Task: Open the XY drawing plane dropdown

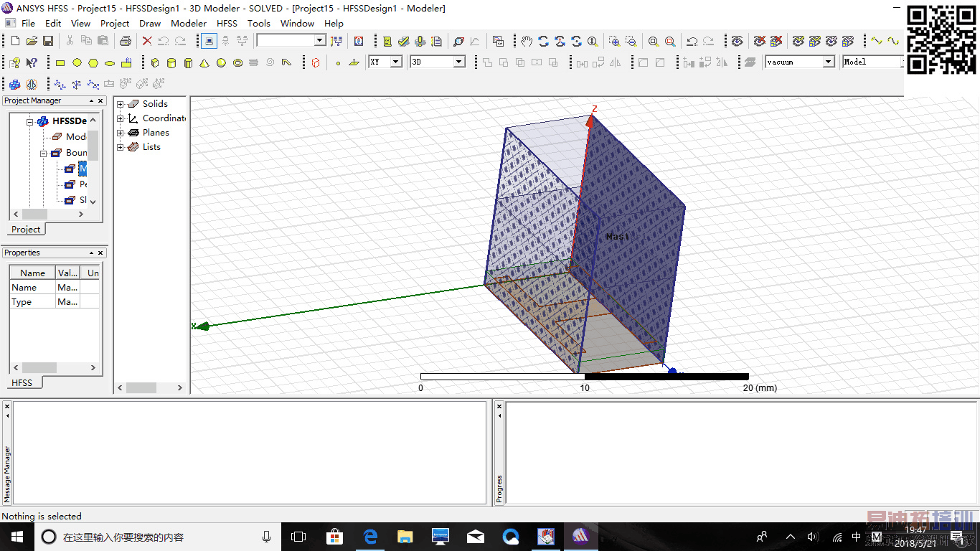Action: (x=395, y=62)
